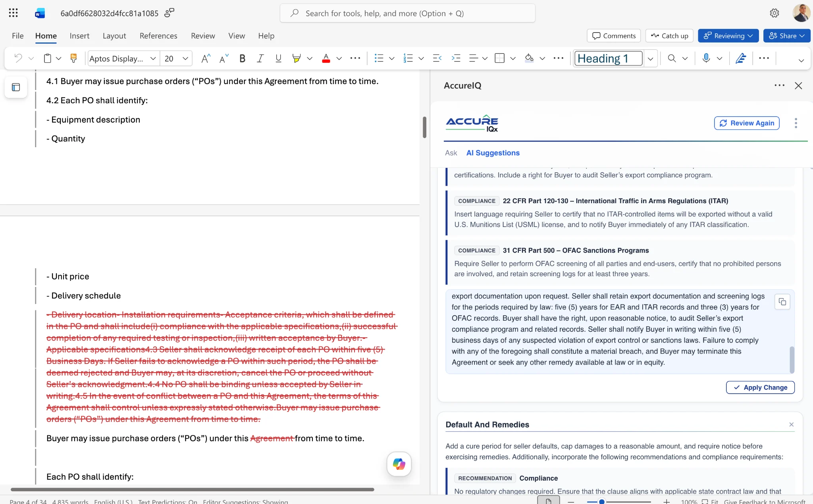Open the Editor pen icon

click(741, 58)
